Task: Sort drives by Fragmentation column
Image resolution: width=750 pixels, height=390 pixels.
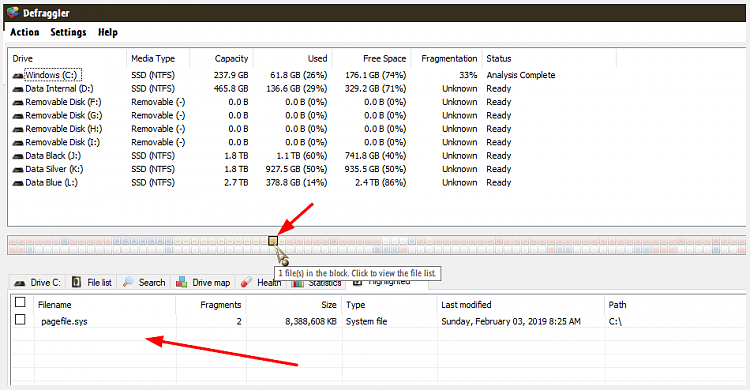Action: point(446,58)
